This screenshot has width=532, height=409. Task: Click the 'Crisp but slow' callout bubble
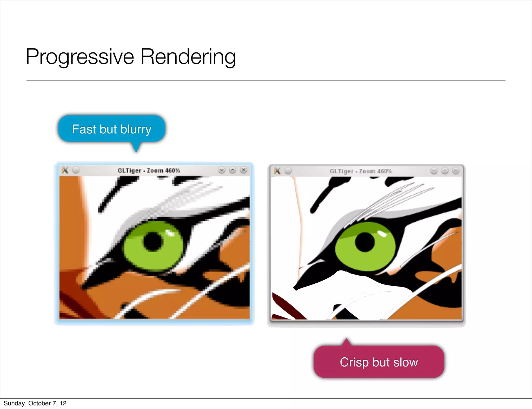[x=379, y=362]
